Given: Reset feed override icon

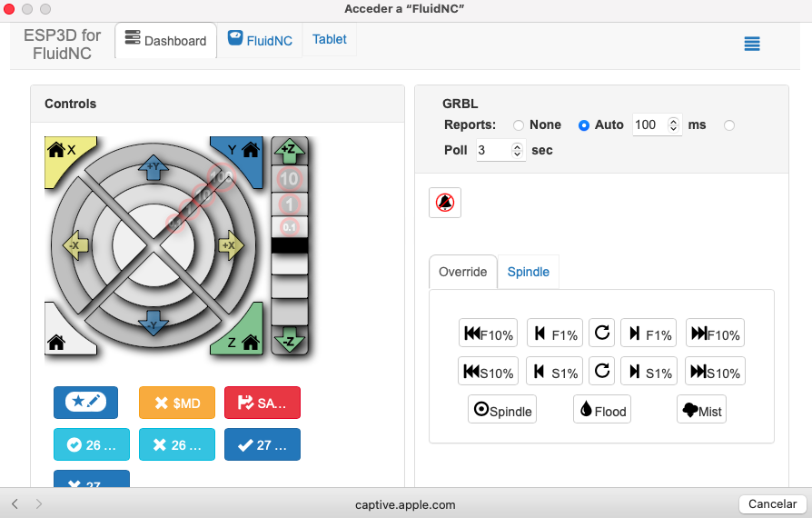Looking at the screenshot, I should click(602, 333).
